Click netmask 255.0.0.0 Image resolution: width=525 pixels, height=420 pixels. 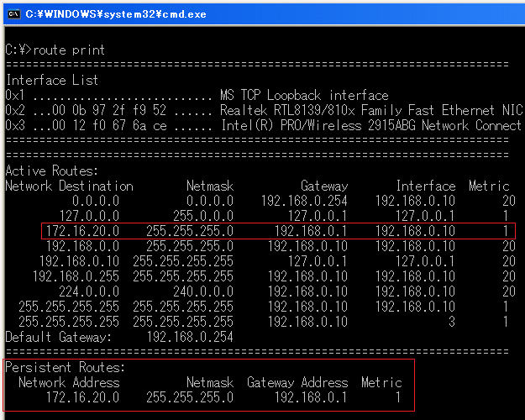click(x=203, y=216)
